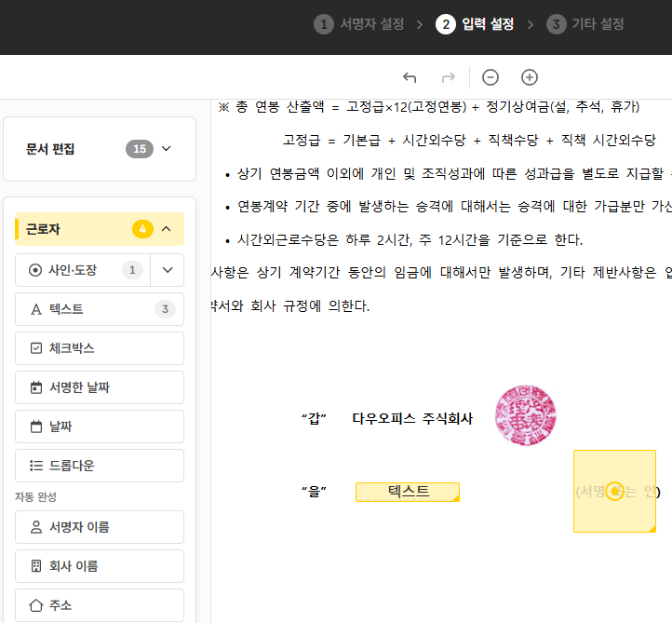
Task: Click the undo arrow icon
Action: click(410, 77)
